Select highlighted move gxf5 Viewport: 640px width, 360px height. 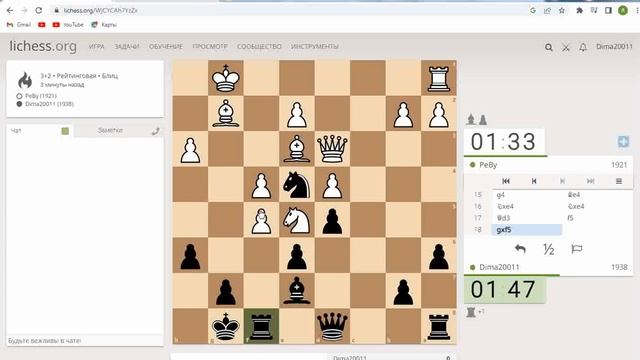coord(527,230)
